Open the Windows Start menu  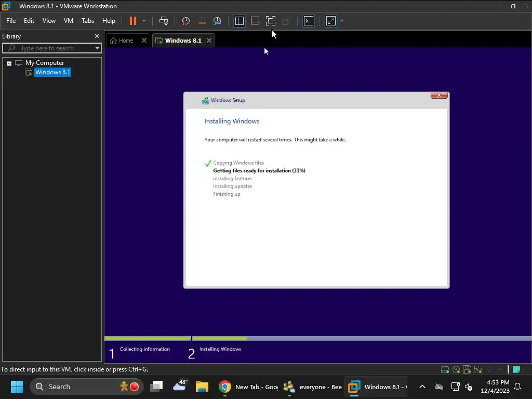(x=17, y=387)
